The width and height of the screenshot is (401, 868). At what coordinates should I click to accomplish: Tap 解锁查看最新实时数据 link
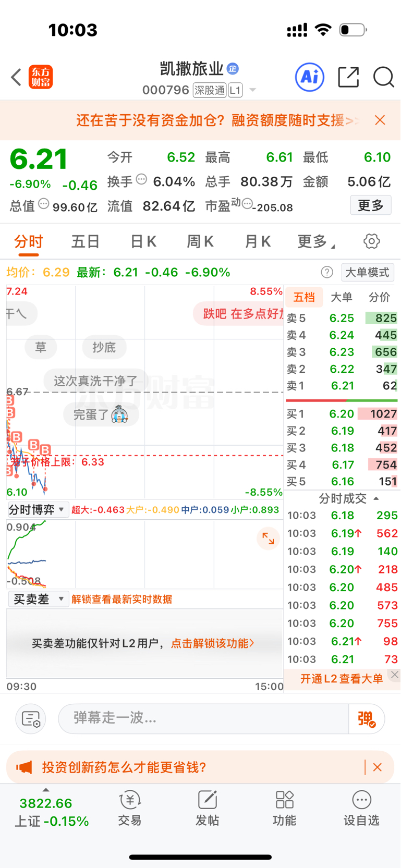click(122, 600)
